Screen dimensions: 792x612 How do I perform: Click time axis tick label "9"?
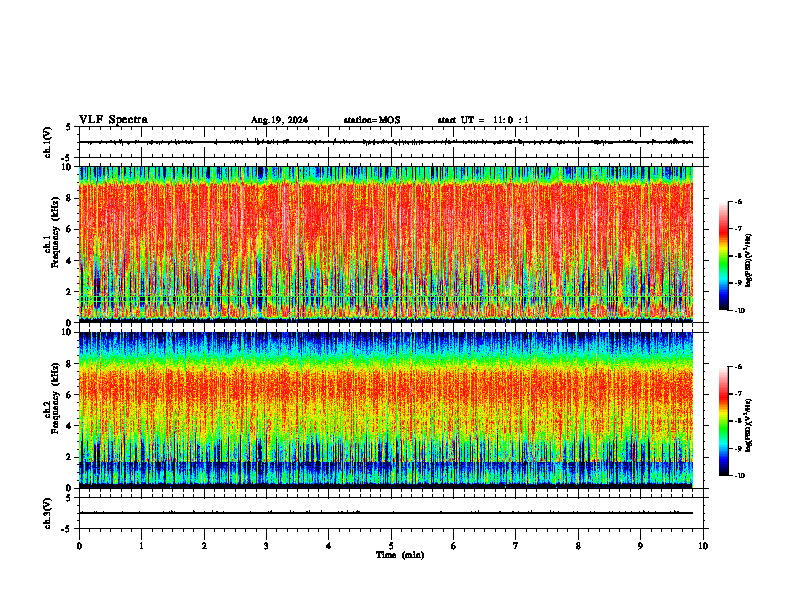click(640, 546)
